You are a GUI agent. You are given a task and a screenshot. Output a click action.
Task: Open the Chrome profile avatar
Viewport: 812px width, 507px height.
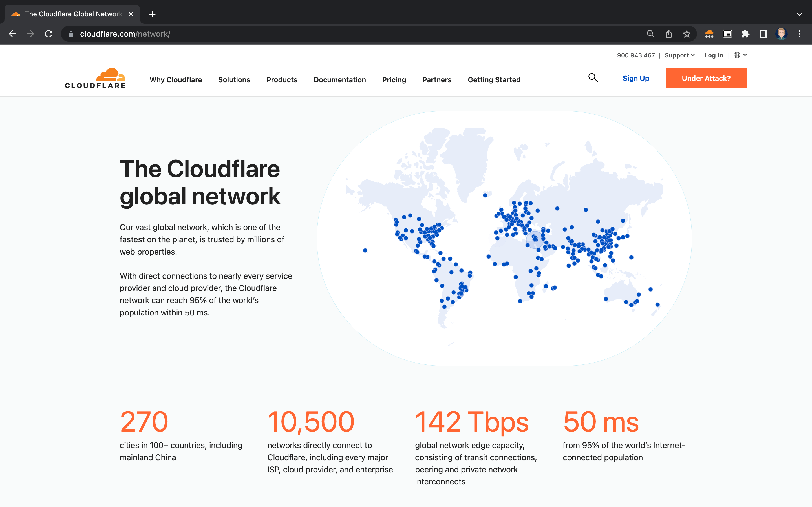pyautogui.click(x=782, y=34)
